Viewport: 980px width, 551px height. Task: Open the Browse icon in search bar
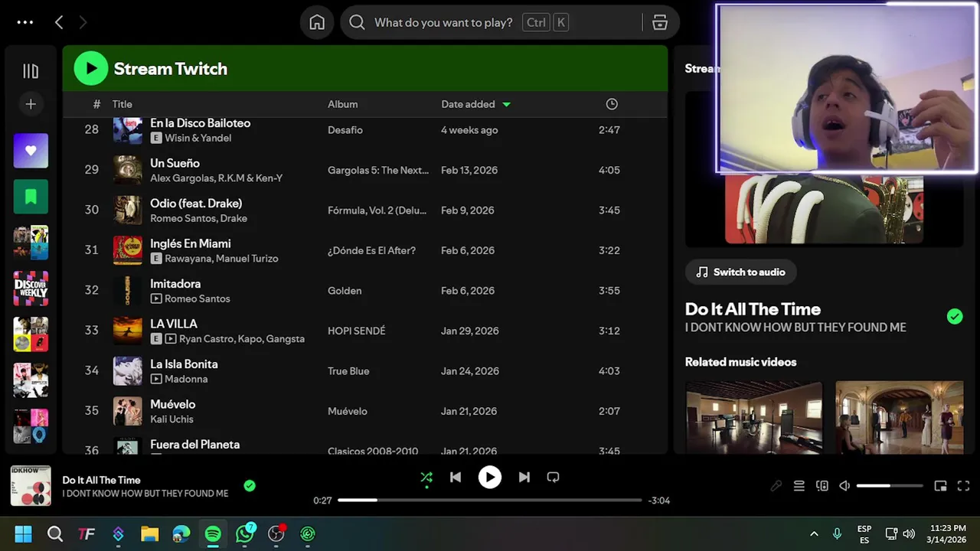coord(660,22)
